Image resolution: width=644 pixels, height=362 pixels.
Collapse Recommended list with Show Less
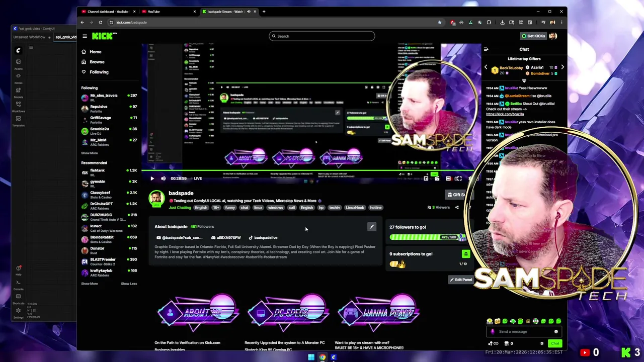(x=129, y=284)
